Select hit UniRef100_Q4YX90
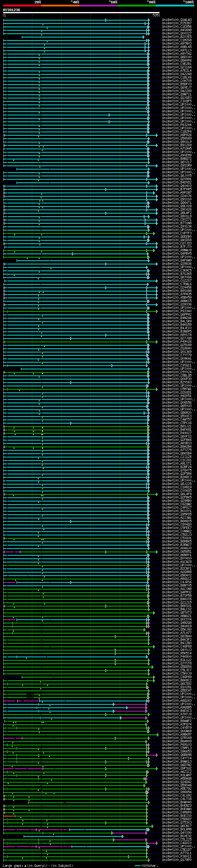 tap(176, 833)
